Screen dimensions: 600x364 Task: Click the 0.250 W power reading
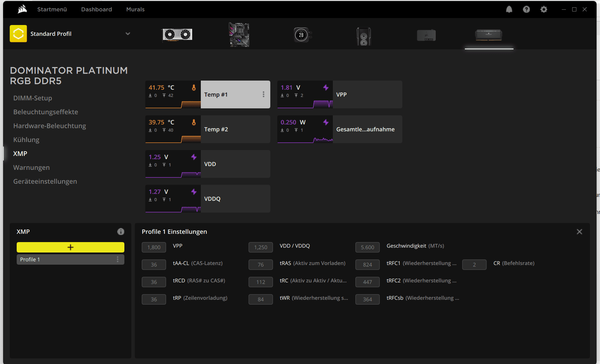point(293,122)
